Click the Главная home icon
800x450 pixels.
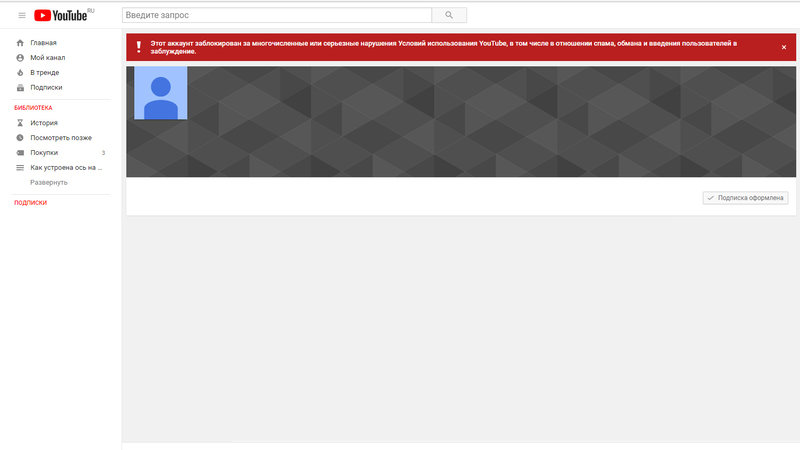click(x=20, y=43)
